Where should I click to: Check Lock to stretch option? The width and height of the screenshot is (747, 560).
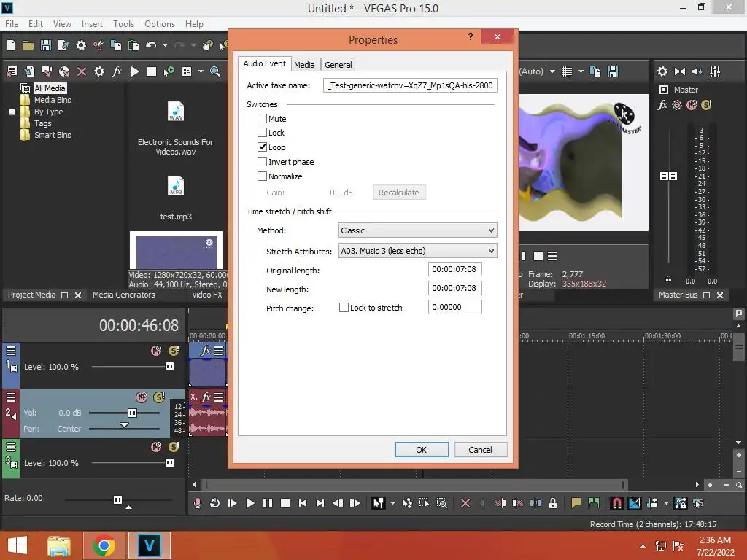click(x=344, y=308)
